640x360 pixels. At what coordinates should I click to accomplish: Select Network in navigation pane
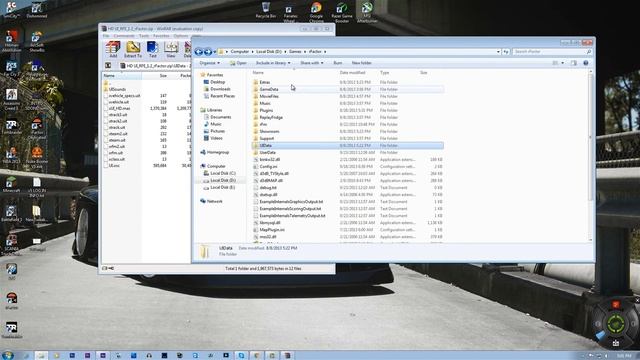coord(211,201)
